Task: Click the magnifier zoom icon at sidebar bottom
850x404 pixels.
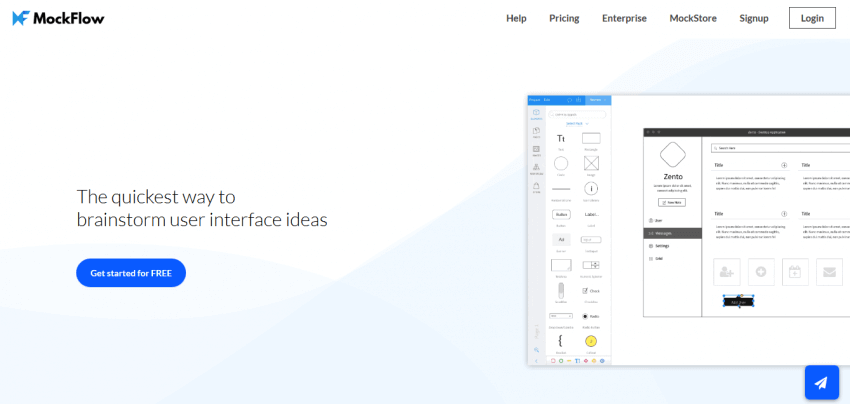Action: (536, 350)
